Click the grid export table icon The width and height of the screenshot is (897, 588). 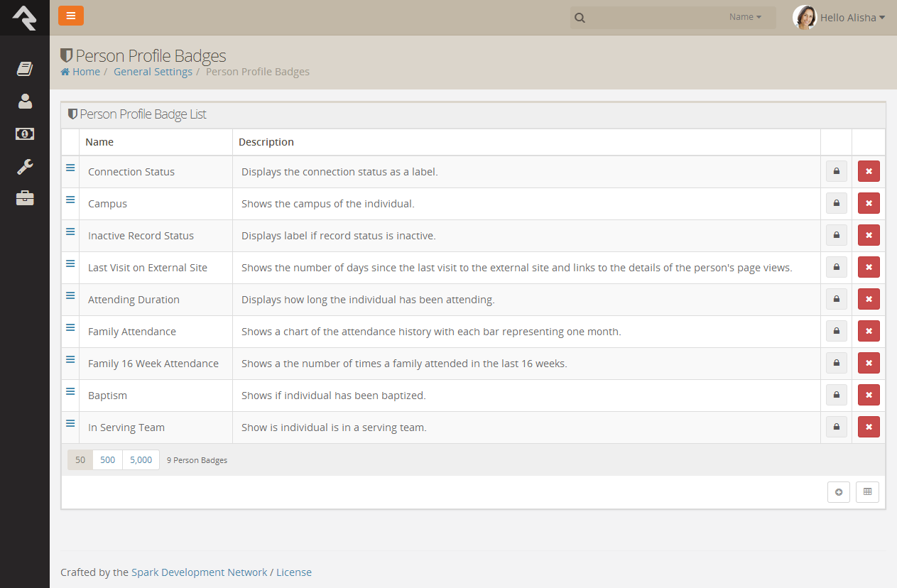pyautogui.click(x=867, y=492)
